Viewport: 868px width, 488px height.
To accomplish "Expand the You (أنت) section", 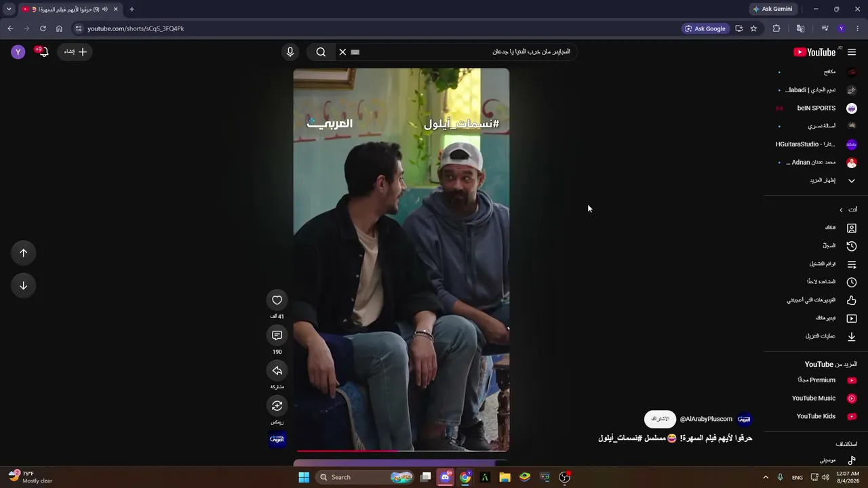I will pos(848,210).
